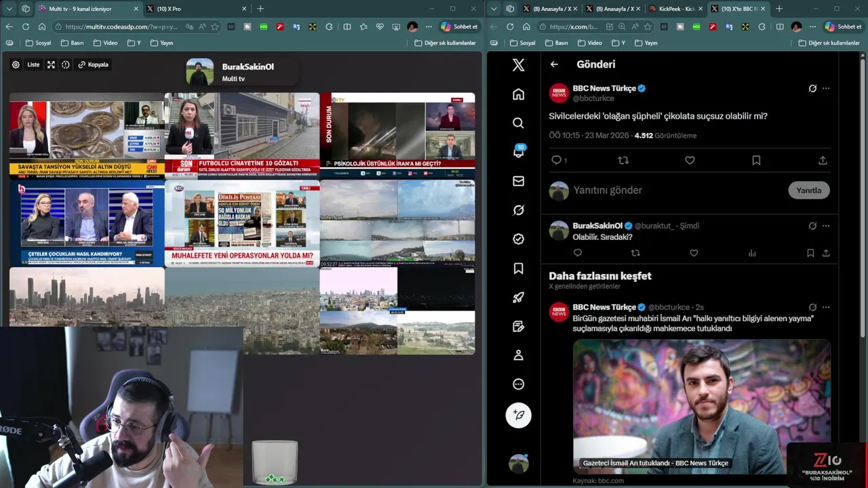Reply to the BBC chocolate post
Image resolution: width=868 pixels, height=488 pixels.
(x=557, y=161)
